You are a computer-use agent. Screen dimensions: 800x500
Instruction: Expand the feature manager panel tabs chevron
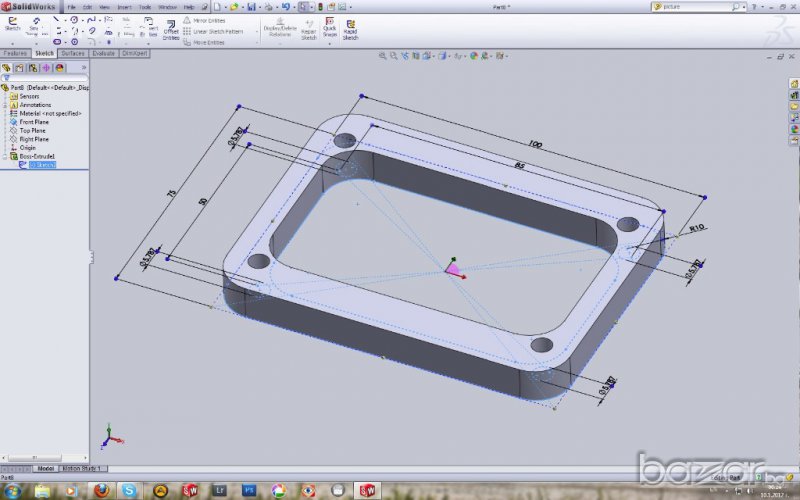tap(83, 68)
